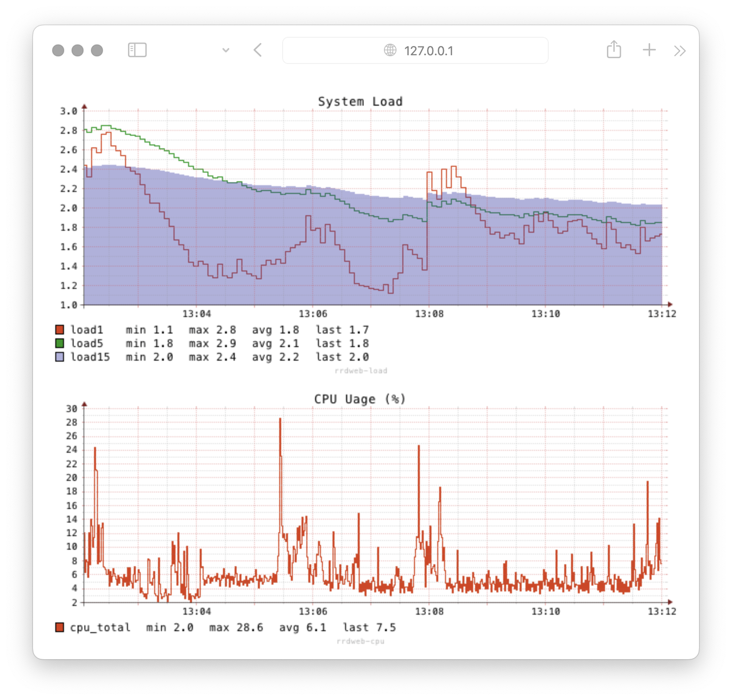Image resolution: width=732 pixels, height=700 pixels.
Task: Click the window's zoom traffic-light button
Action: (97, 50)
